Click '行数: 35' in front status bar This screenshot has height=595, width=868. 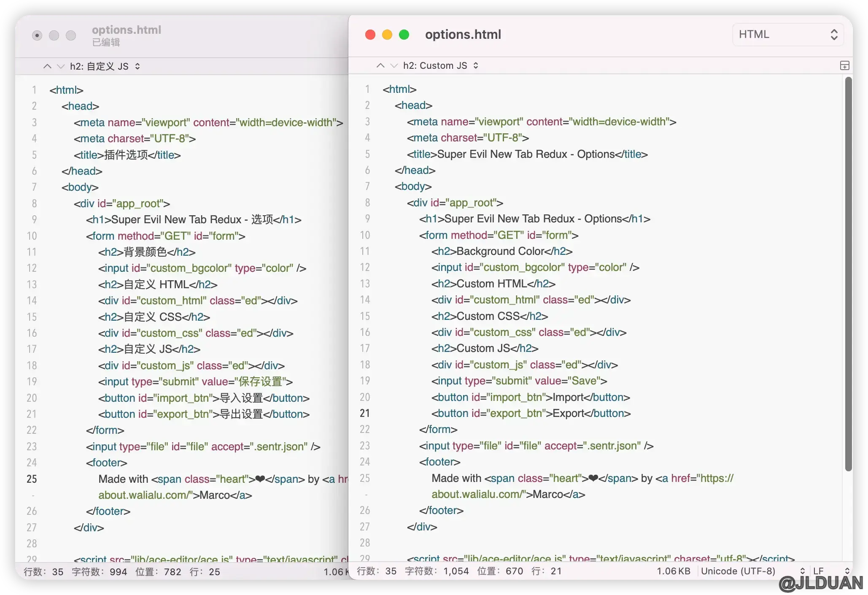(x=377, y=571)
